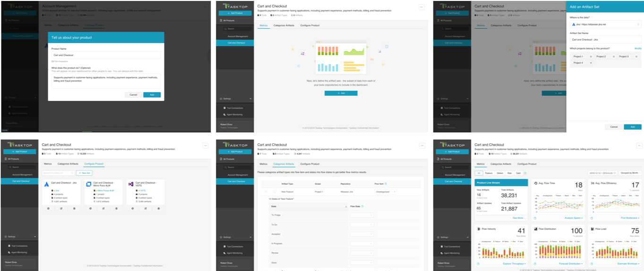Click the Micro Focus ALM square logo icon
Viewport: 644px width, 271px height.
click(x=89, y=184)
